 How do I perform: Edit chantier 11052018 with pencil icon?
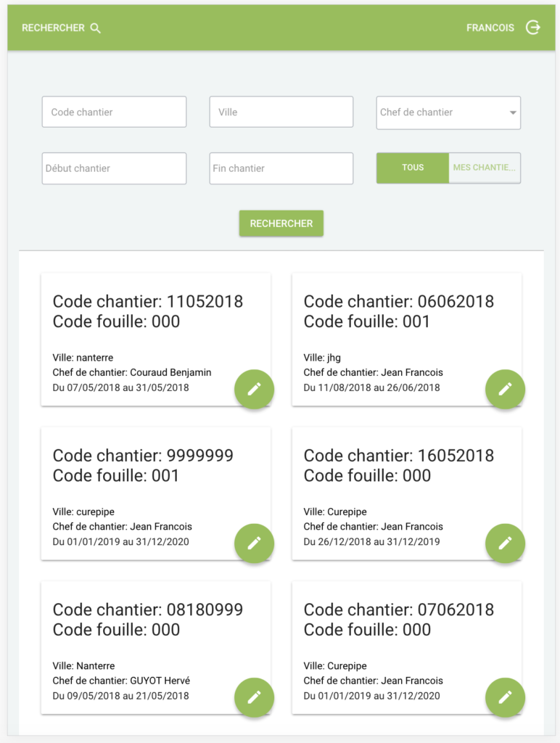(255, 389)
